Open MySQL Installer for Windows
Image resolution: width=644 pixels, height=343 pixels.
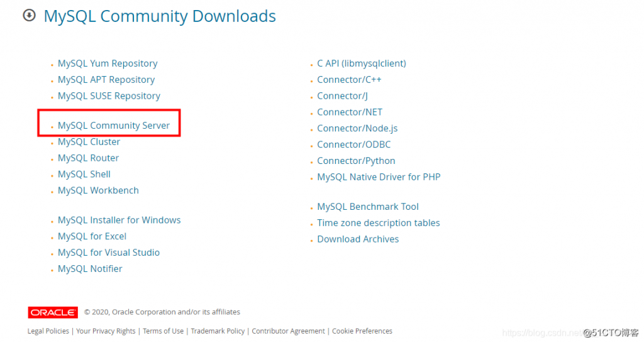[119, 220]
